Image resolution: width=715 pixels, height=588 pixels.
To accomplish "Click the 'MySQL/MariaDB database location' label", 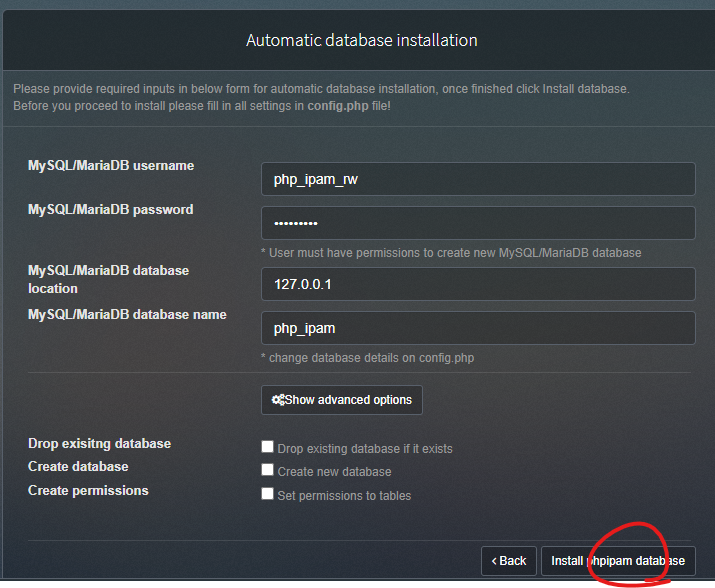I will point(109,280).
